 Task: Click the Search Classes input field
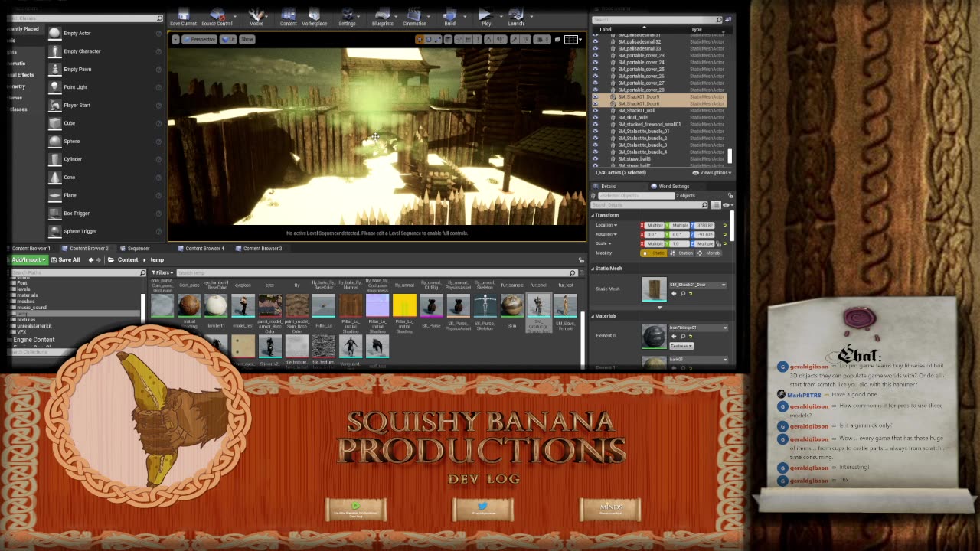click(83, 18)
